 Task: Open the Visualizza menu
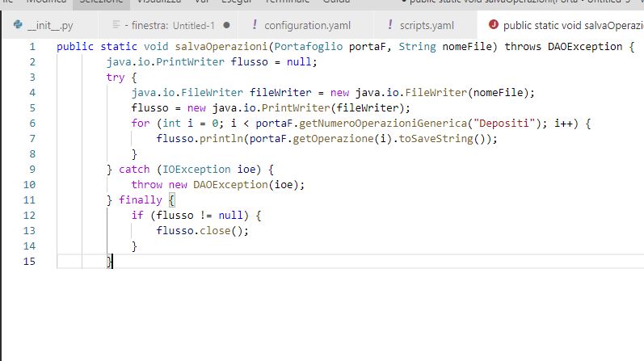pos(158,2)
